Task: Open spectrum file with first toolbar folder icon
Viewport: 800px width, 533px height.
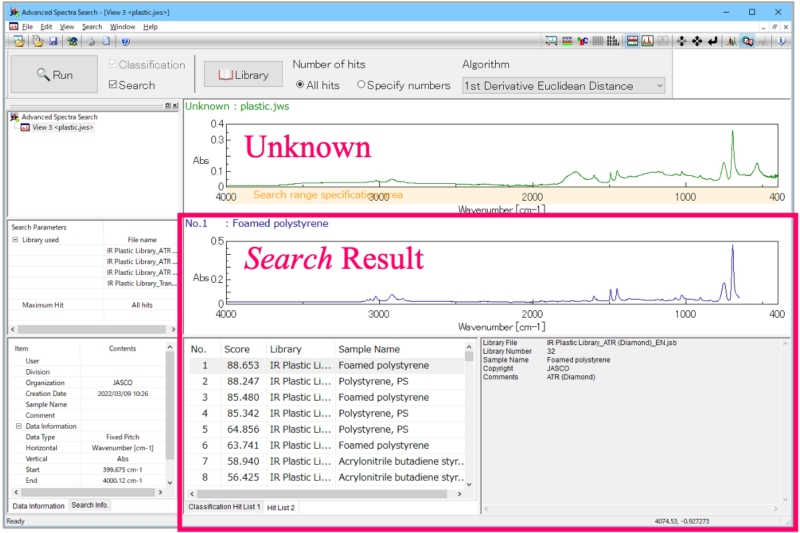Action: pos(19,41)
